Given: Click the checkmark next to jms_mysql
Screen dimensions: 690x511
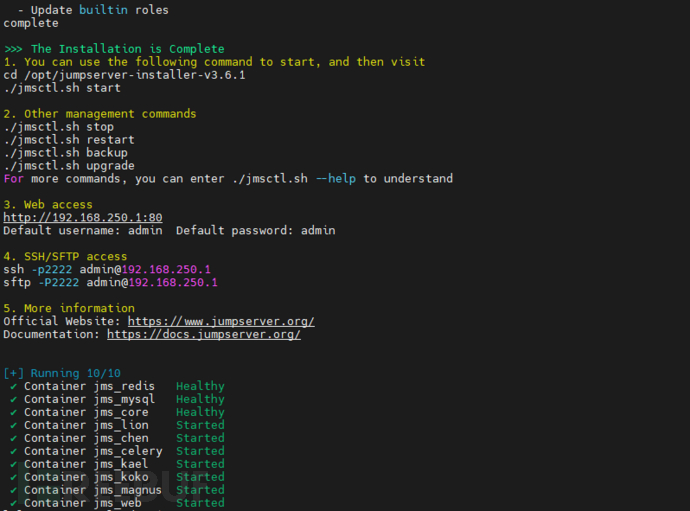Looking at the screenshot, I should coord(14,399).
